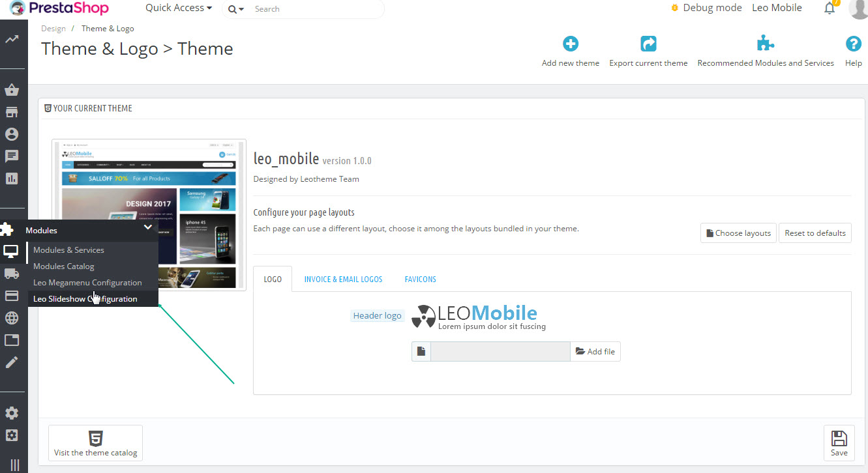Screen dimensions: 868x473
Task: Open the pencil icon in sidebar
Action: click(12, 362)
